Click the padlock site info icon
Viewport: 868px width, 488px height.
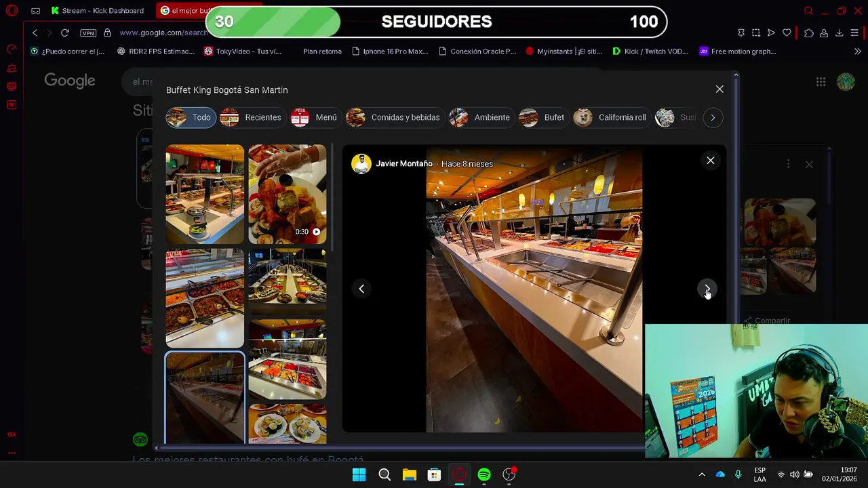pos(107,33)
